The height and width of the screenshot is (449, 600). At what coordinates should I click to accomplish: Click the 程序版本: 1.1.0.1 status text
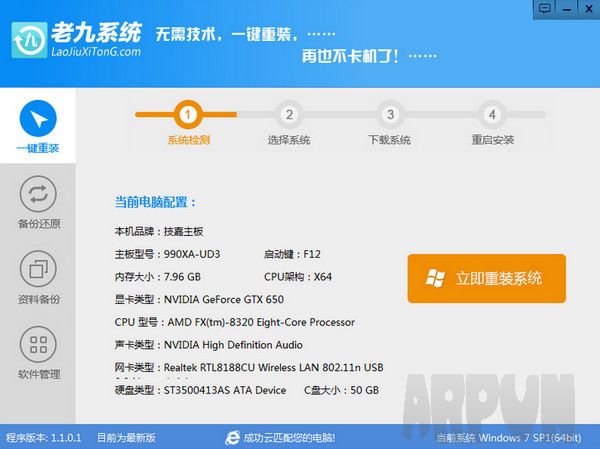coord(44,438)
